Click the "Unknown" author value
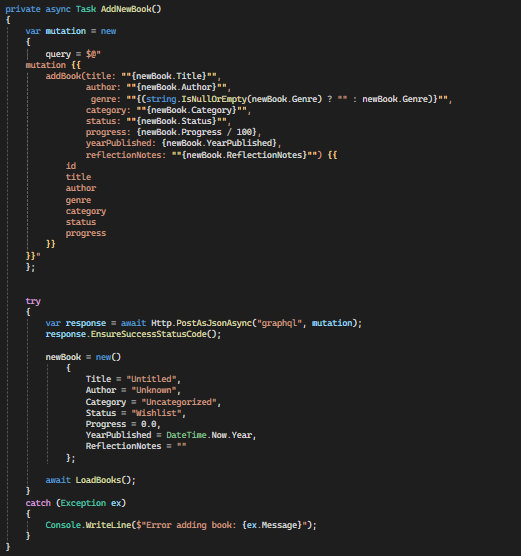Screen dimensions: 521x556 [154, 390]
